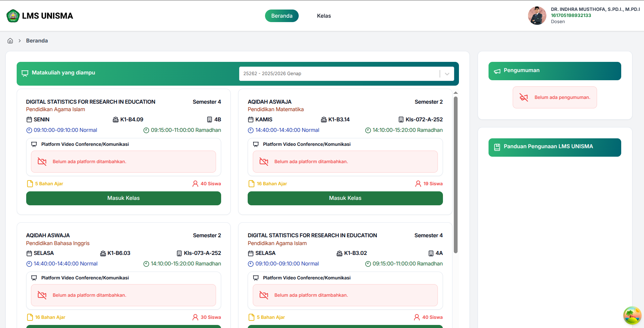The height and width of the screenshot is (328, 644).
Task: Click the muted megaphone icon beside Belum ada pengumuman
Action: (524, 98)
